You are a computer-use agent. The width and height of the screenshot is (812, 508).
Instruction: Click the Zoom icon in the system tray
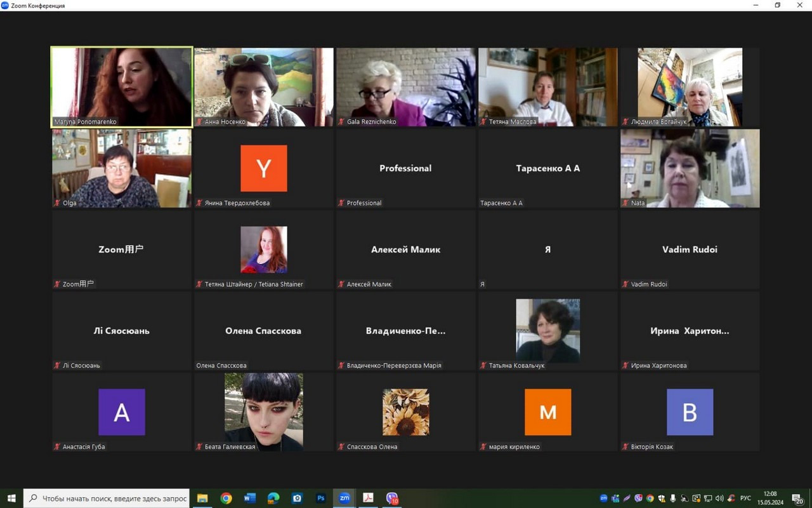coord(604,498)
